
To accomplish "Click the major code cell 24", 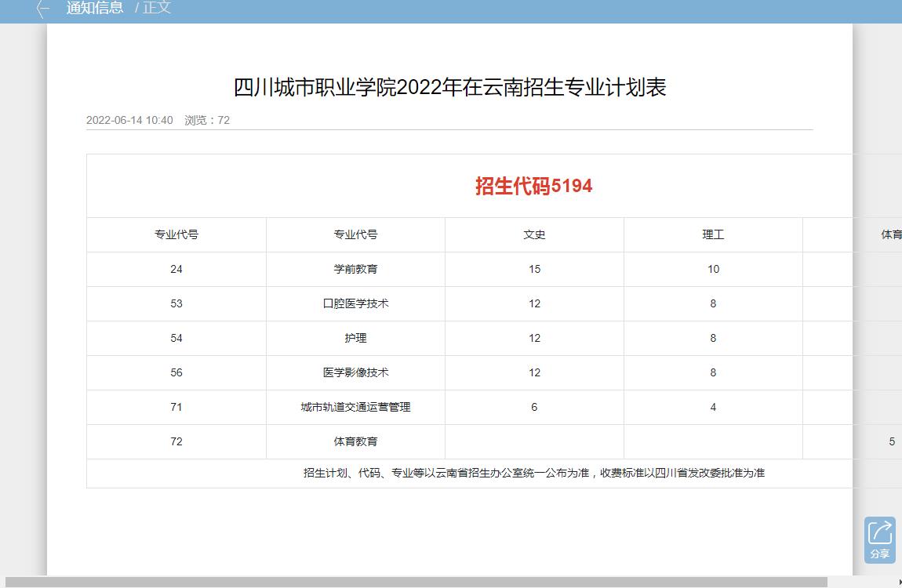I will click(176, 269).
